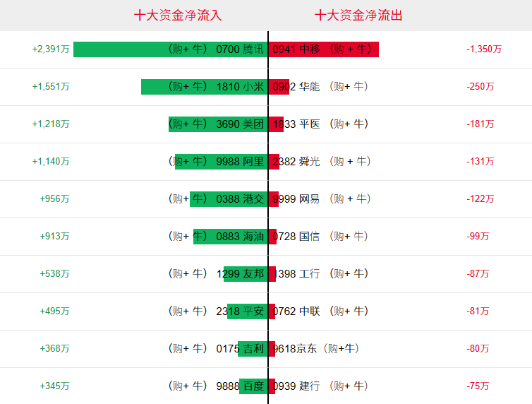
Task: Click the 9988 阿里 green bar
Action: (222, 161)
